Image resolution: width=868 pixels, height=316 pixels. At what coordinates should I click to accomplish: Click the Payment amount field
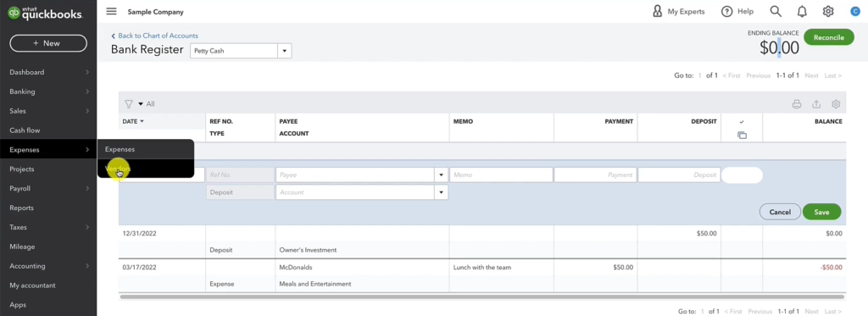pyautogui.click(x=595, y=175)
